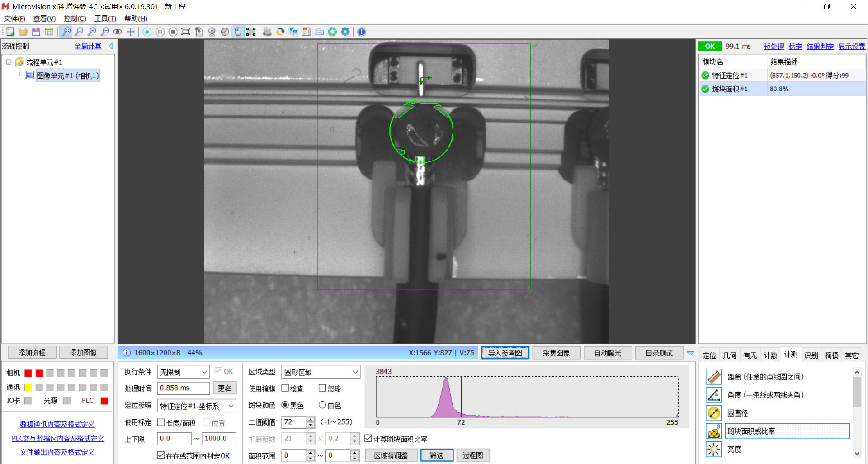Open the 控制(C) menu

pos(75,19)
